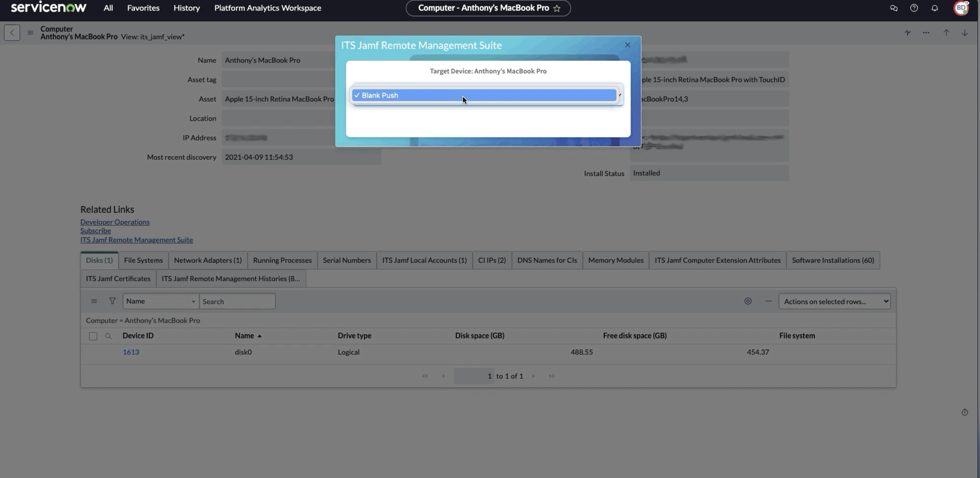
Task: Open the help question-mark icon
Action: pyautogui.click(x=914, y=8)
